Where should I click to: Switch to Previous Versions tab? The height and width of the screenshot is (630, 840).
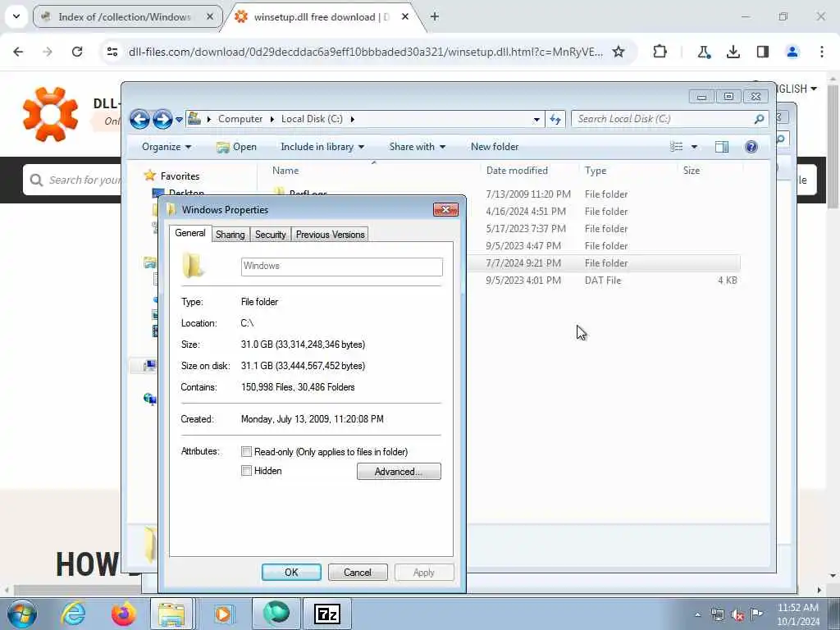(330, 235)
